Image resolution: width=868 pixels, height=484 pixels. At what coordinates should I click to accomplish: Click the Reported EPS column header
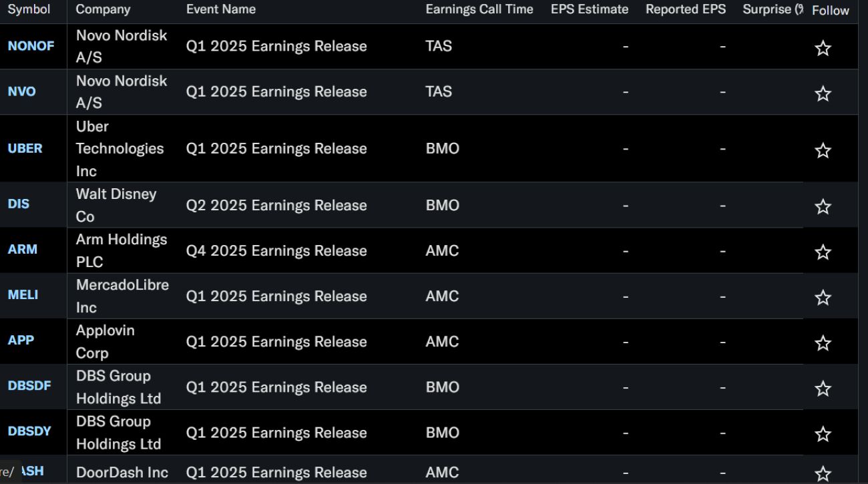coord(685,9)
